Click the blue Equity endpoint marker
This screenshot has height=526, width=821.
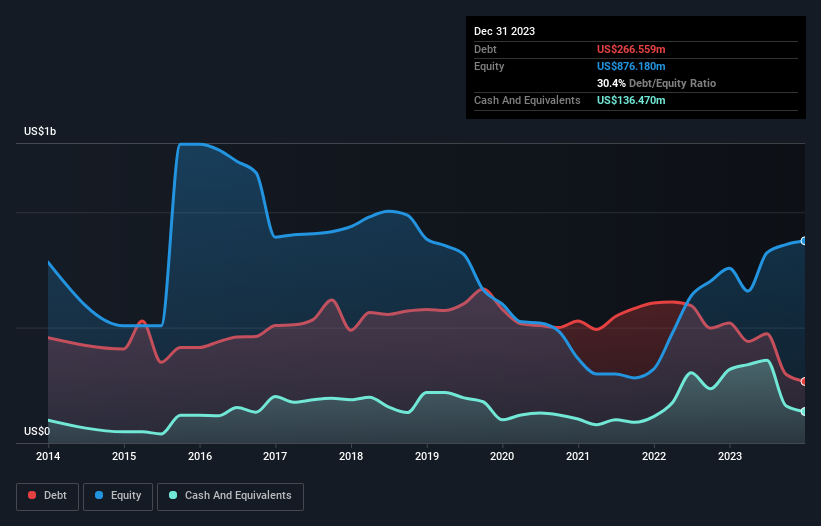pos(804,241)
